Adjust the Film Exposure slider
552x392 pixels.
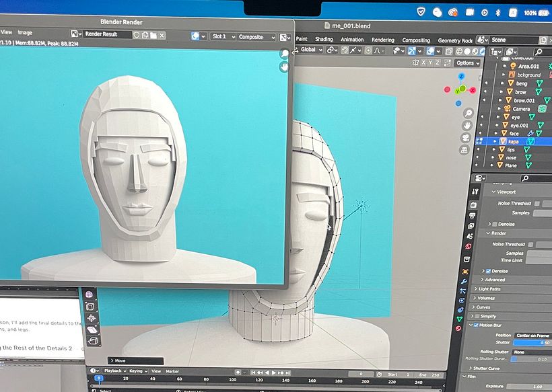tap(529, 387)
